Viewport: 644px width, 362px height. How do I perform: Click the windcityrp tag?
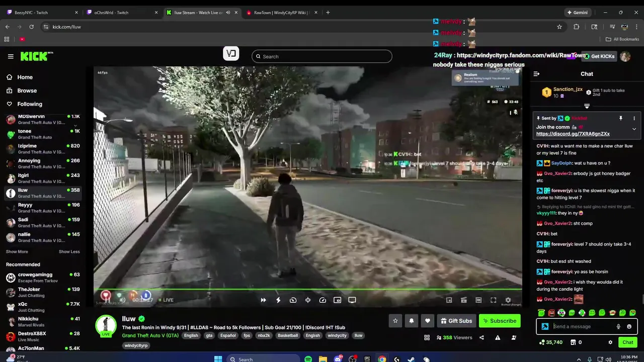pos(136,345)
